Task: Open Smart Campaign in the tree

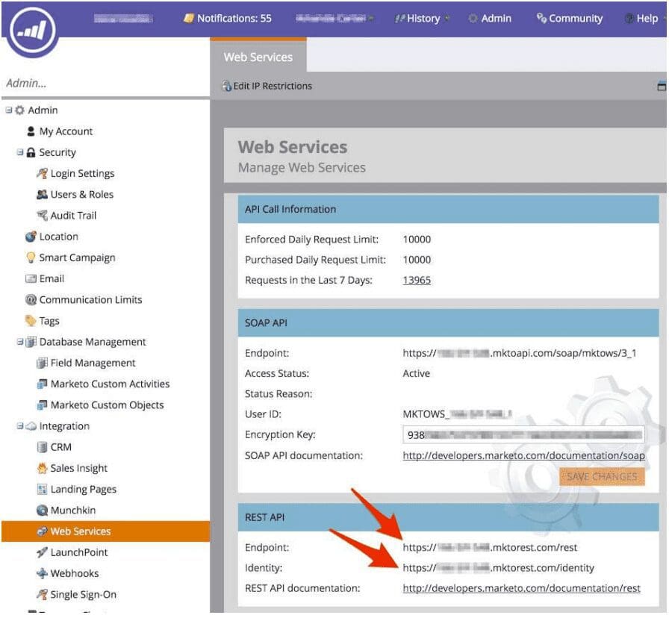Action: (x=78, y=257)
